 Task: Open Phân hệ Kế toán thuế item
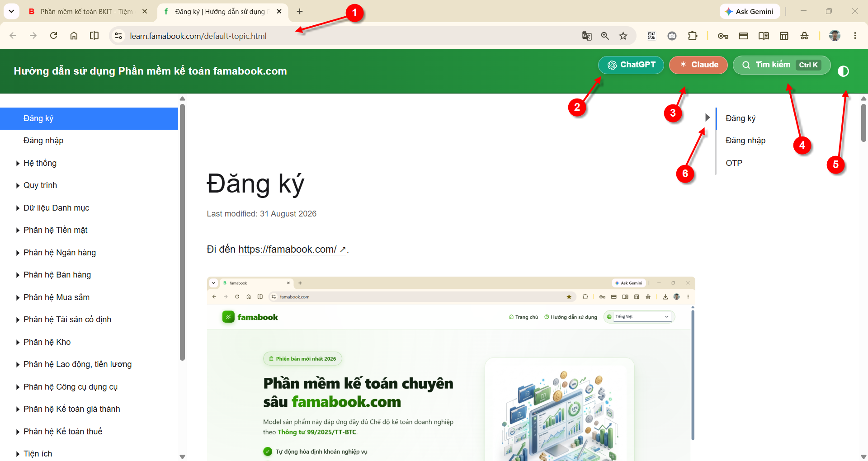pyautogui.click(x=63, y=432)
